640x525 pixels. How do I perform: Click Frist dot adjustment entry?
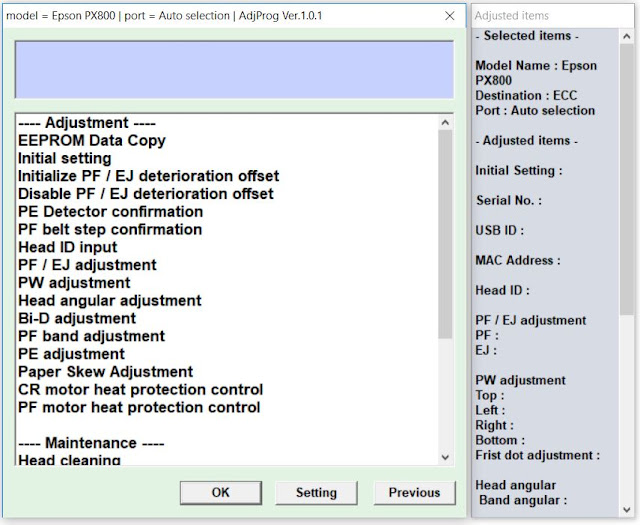pyautogui.click(x=538, y=456)
